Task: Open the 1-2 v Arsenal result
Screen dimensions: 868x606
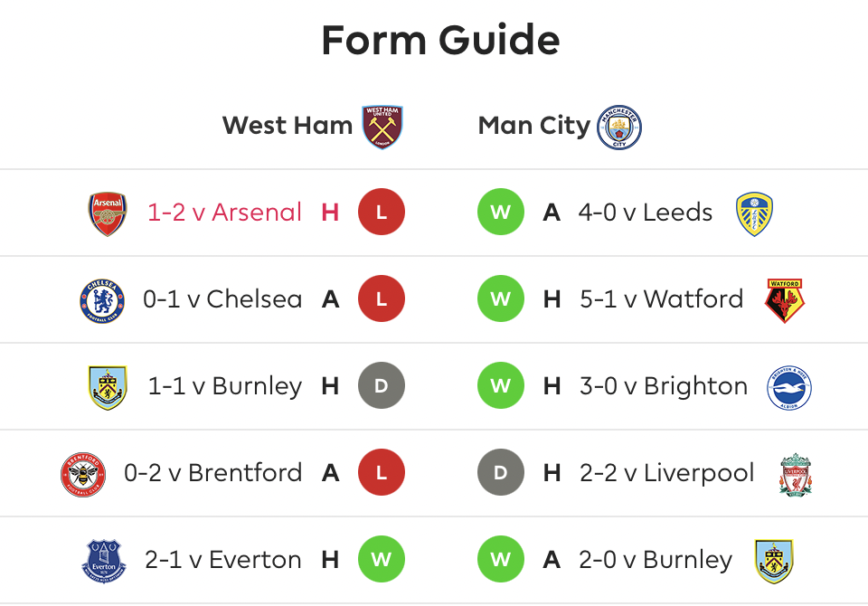Action: point(224,213)
